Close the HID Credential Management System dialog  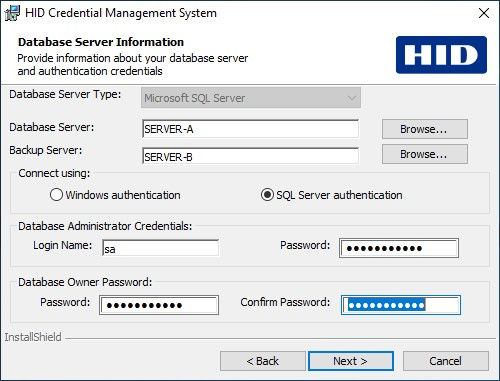pos(484,13)
